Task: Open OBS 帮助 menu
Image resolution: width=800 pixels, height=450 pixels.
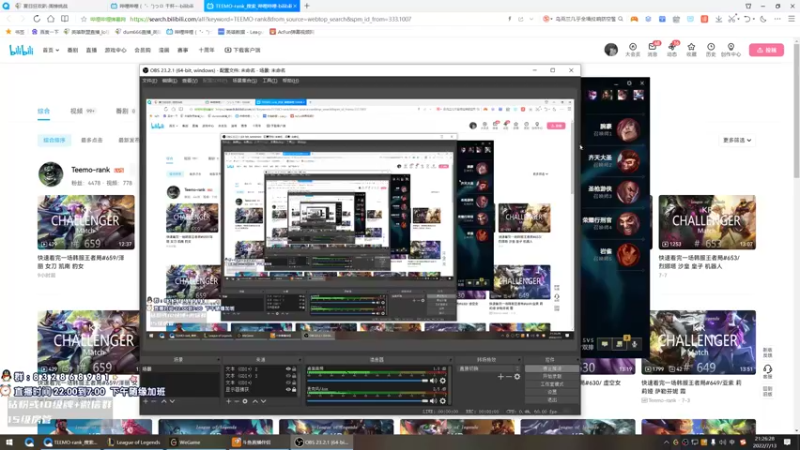Action: (x=291, y=81)
